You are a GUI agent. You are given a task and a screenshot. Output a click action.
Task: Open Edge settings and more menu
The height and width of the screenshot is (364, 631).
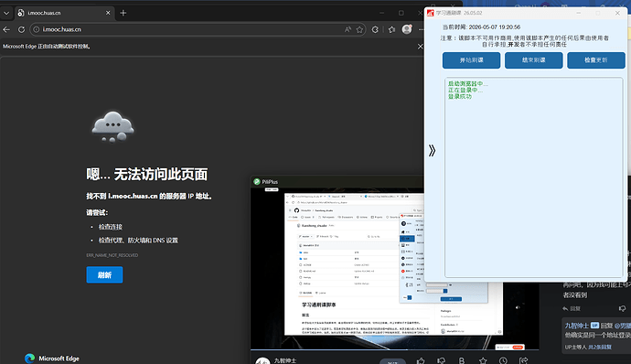[x=421, y=29]
